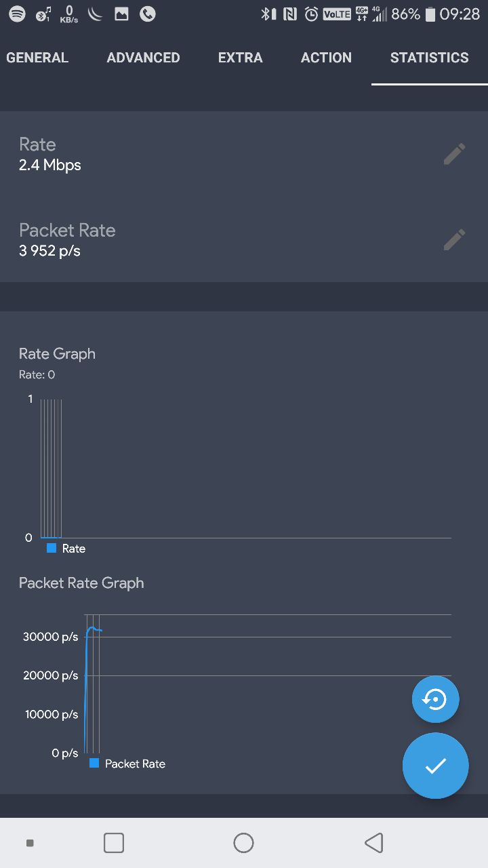This screenshot has height=868, width=488.
Task: Go to the EXTRA tab
Action: pyautogui.click(x=240, y=58)
